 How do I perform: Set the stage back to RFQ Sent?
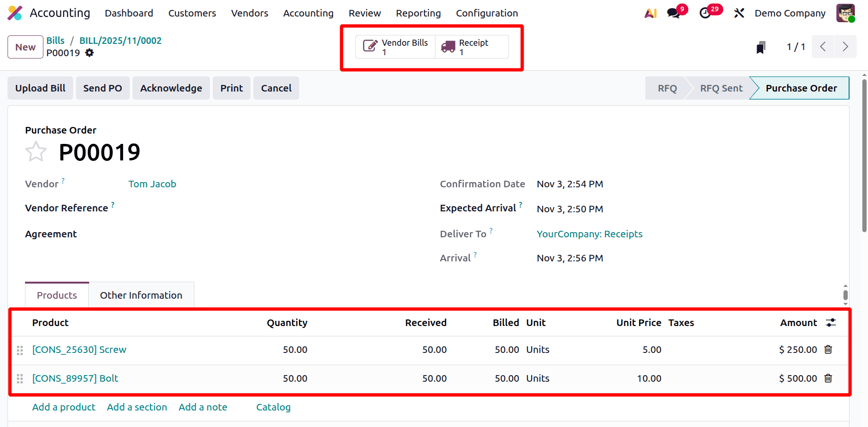721,88
